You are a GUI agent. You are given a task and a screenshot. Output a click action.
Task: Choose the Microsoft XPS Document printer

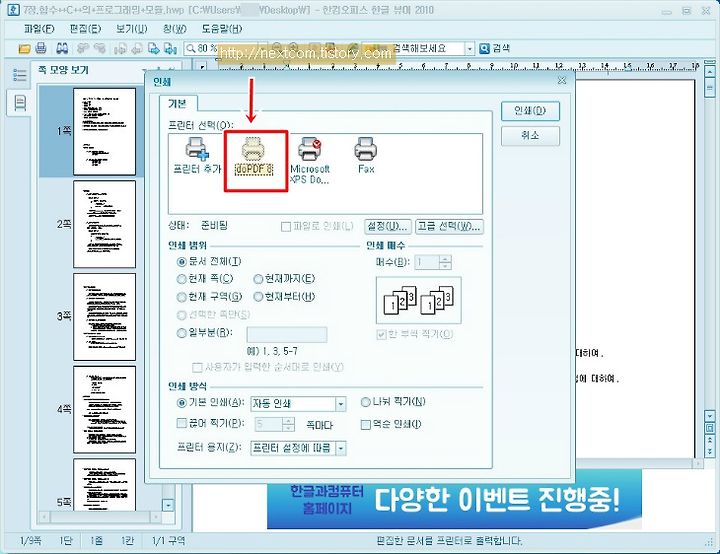(310, 161)
